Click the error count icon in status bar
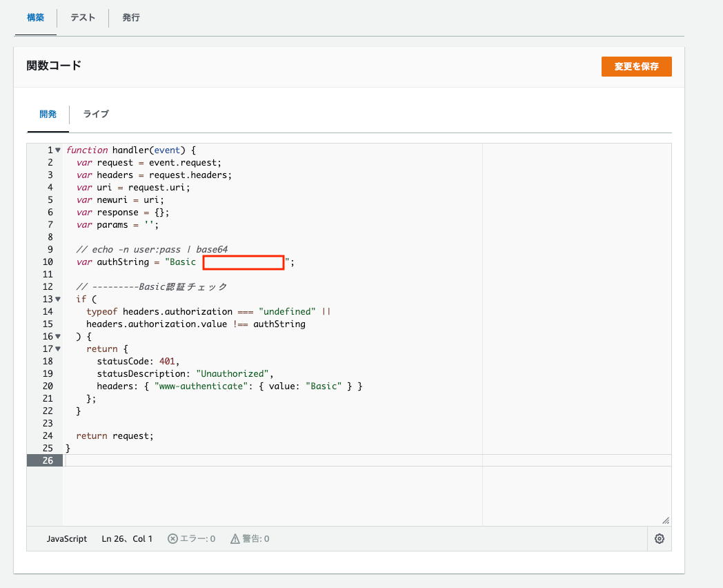Screen dimensions: 723x588 coord(172,538)
